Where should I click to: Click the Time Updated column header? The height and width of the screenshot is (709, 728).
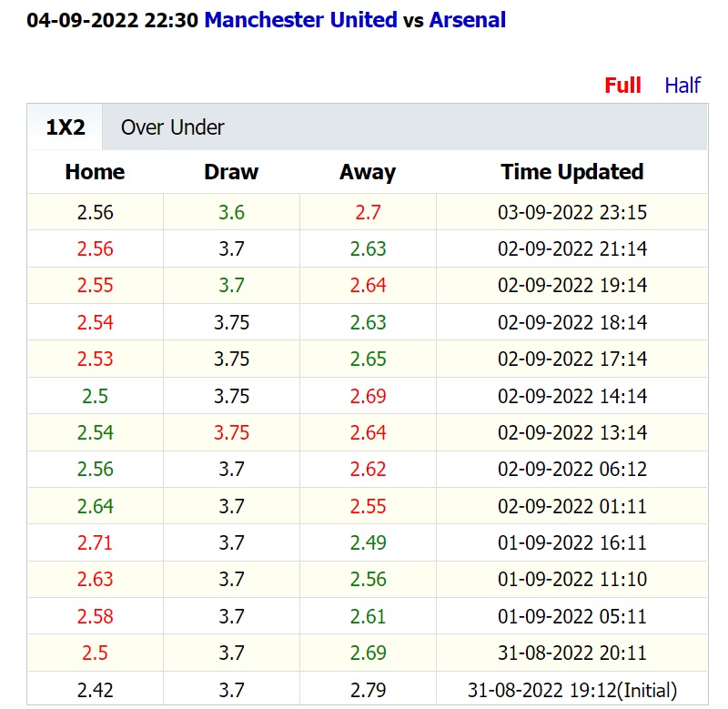pos(571,172)
